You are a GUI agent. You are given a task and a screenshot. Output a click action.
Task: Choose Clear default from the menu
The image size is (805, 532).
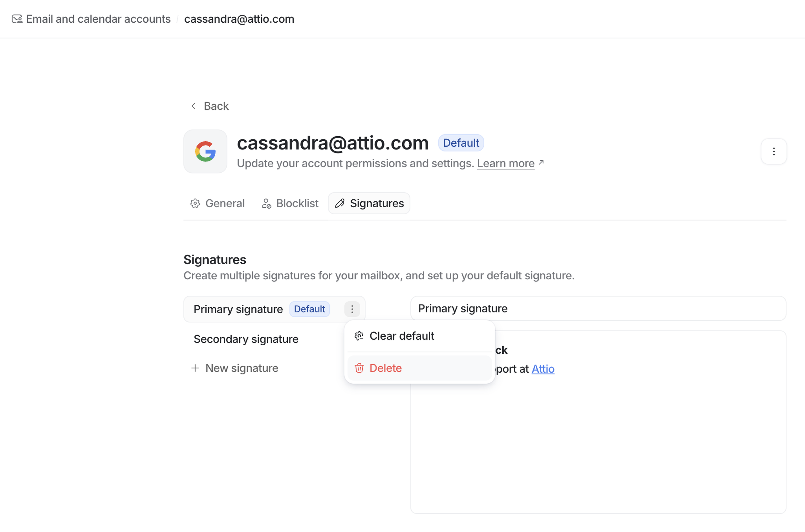402,336
